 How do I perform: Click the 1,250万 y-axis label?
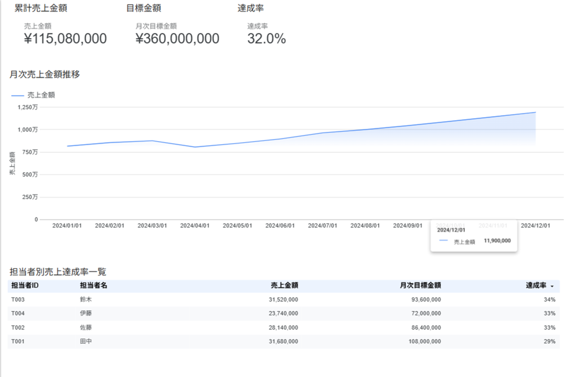click(27, 107)
